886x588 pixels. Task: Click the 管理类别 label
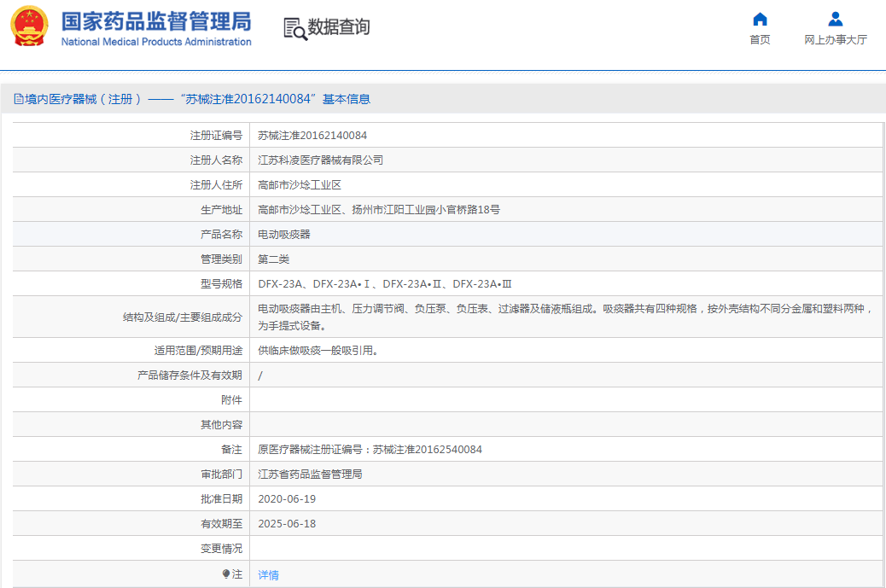click(221, 259)
